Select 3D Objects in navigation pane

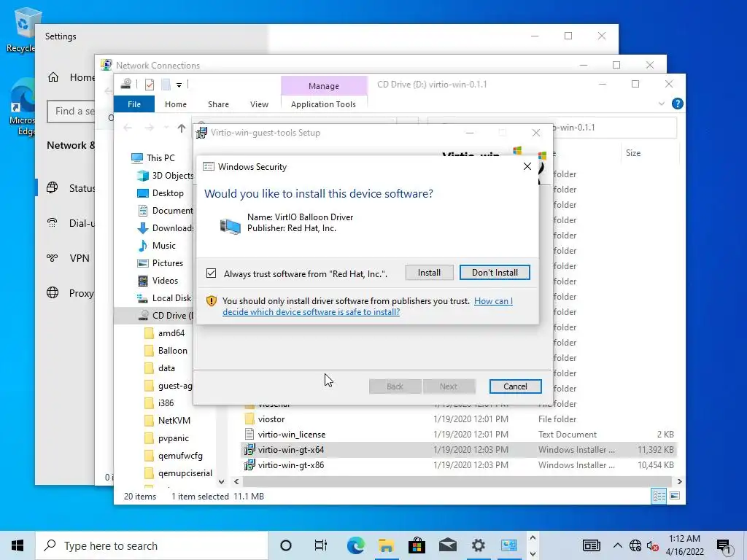[166, 175]
